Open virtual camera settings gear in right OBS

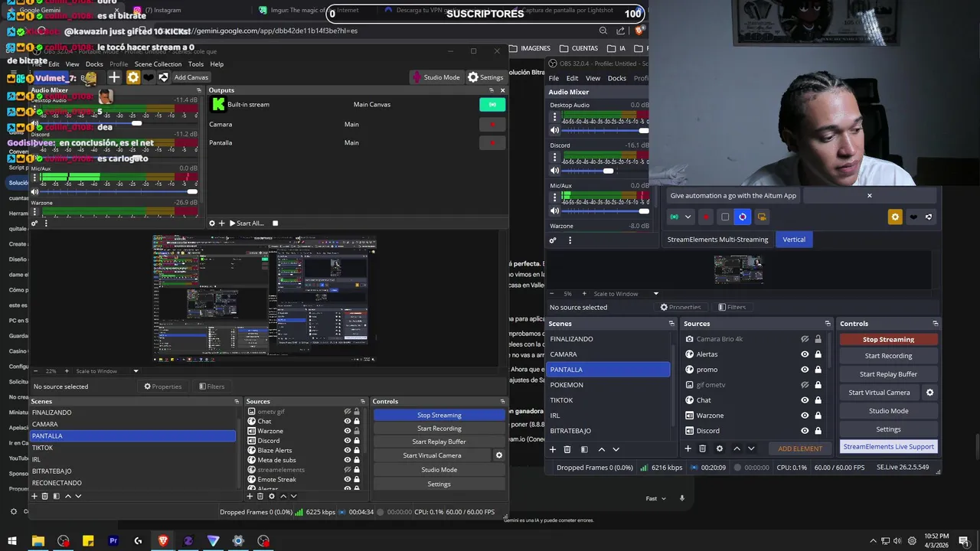[929, 393]
